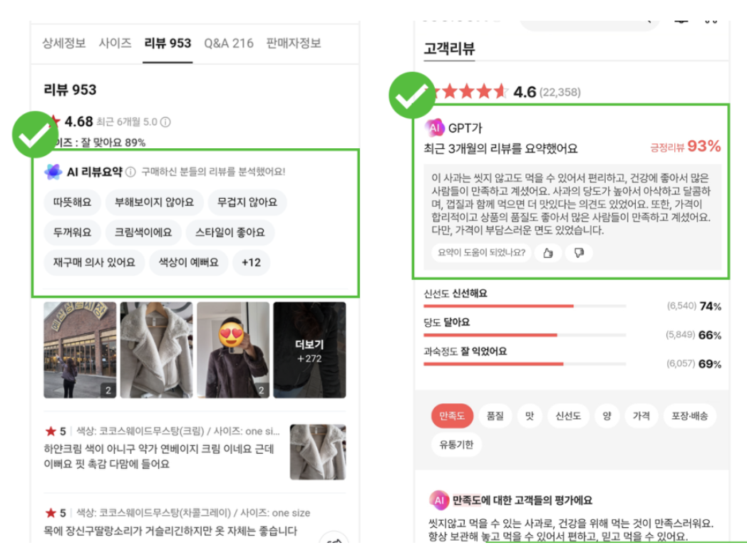Select the 신선도 filter chip
This screenshot has height=560, width=747.
tap(567, 416)
